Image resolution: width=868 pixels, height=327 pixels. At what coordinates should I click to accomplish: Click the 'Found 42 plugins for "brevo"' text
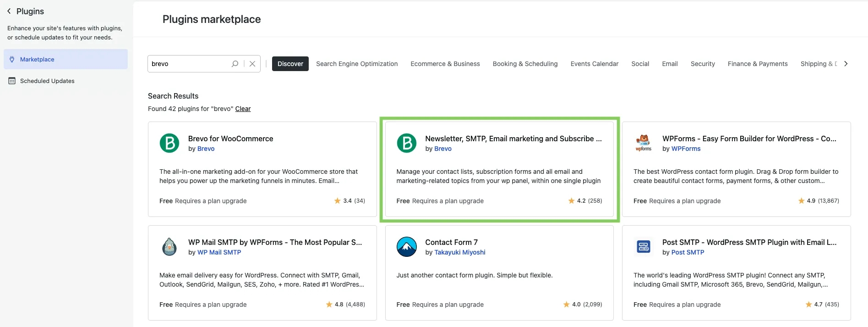pyautogui.click(x=191, y=109)
